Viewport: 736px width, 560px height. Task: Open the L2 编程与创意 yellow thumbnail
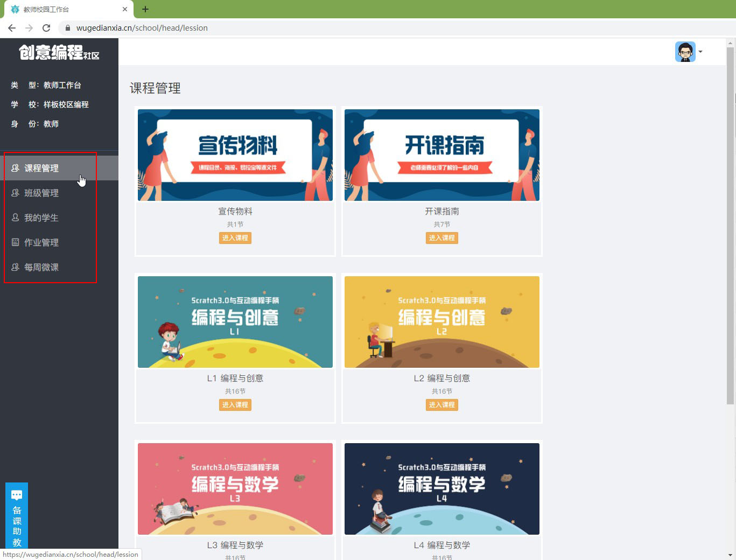tap(442, 322)
